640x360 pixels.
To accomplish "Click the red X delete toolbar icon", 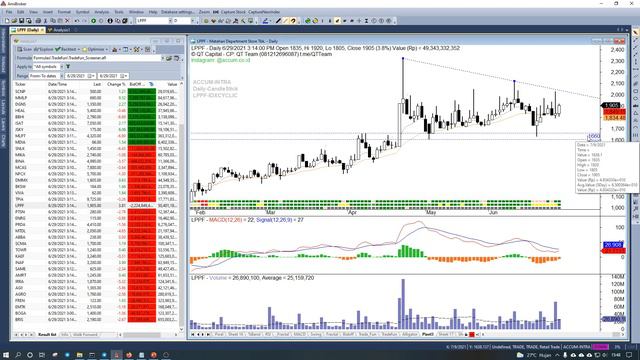I will [x=67, y=21].
